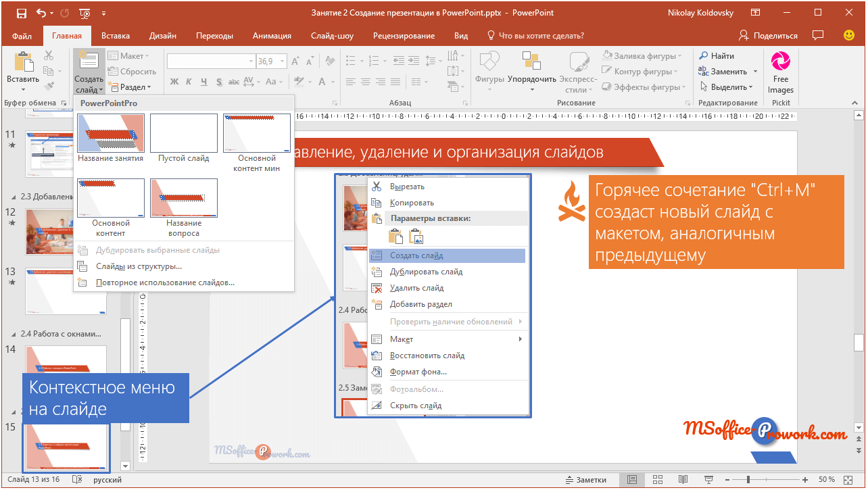868x490 pixels.
Task: Click the Arrange (Упорядочить) icon
Action: 531,62
